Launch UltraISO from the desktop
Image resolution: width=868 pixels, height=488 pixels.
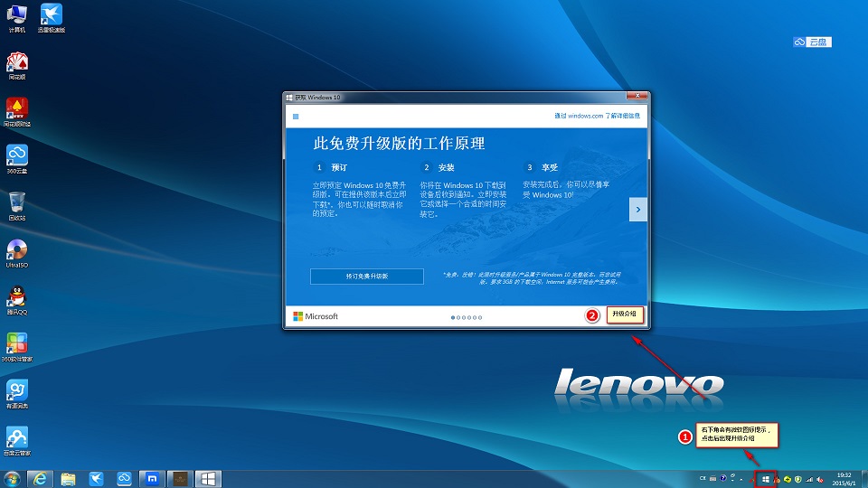(x=17, y=253)
